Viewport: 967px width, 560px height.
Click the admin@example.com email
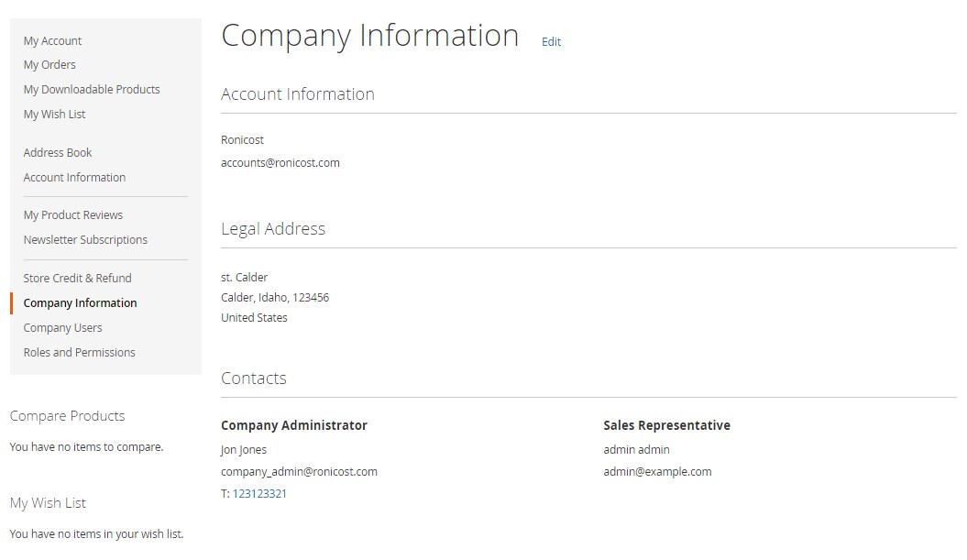tap(657, 472)
